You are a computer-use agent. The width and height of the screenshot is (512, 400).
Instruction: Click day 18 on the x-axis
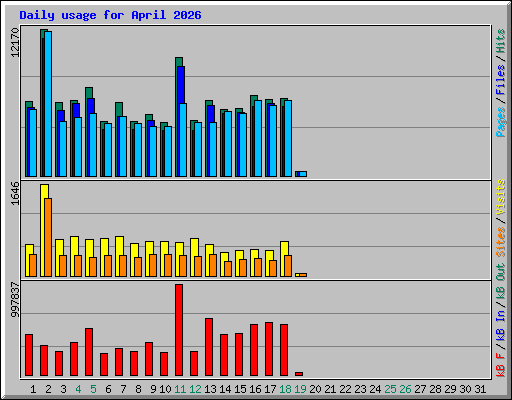pyautogui.click(x=285, y=389)
